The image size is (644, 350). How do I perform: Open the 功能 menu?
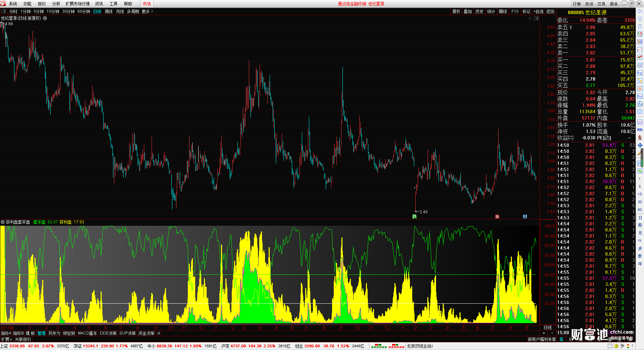[28, 4]
